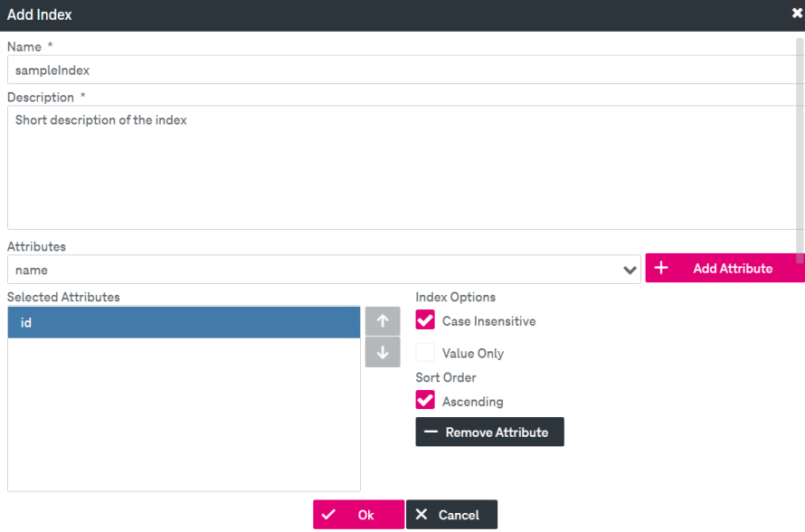Uncheck the Case Insensitive checkbox

tap(425, 320)
